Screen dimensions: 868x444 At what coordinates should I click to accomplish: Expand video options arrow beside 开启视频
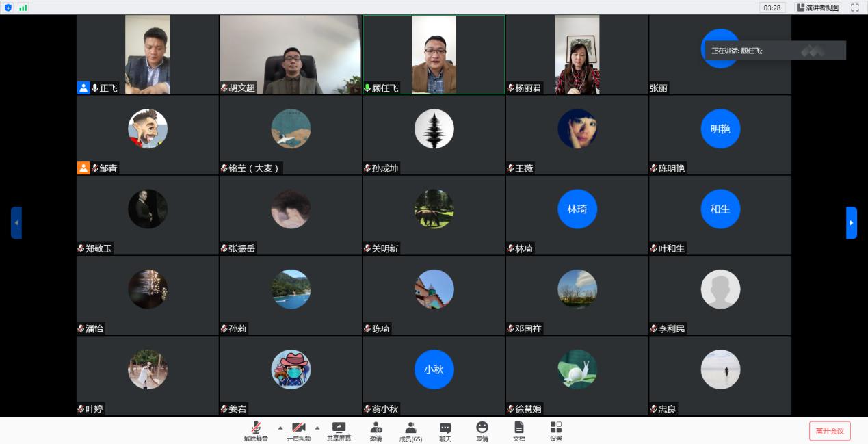(317, 428)
